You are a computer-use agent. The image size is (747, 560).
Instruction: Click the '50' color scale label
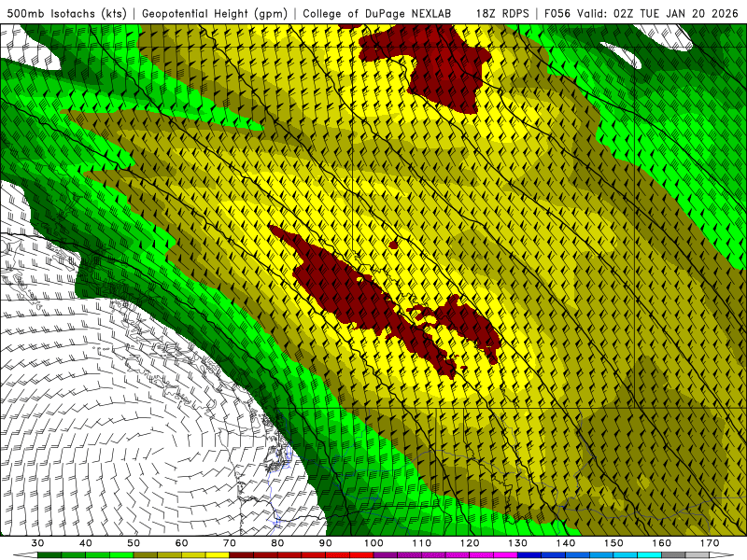tap(134, 543)
